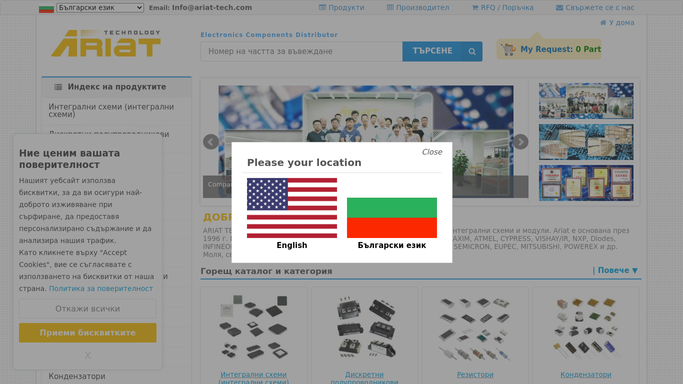Open My Request cart button
The width and height of the screenshot is (683, 384).
(x=549, y=49)
